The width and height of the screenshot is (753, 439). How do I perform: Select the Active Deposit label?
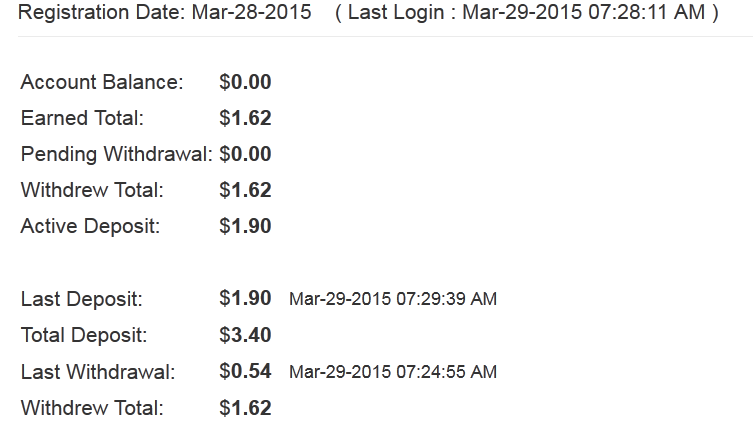coord(90,226)
